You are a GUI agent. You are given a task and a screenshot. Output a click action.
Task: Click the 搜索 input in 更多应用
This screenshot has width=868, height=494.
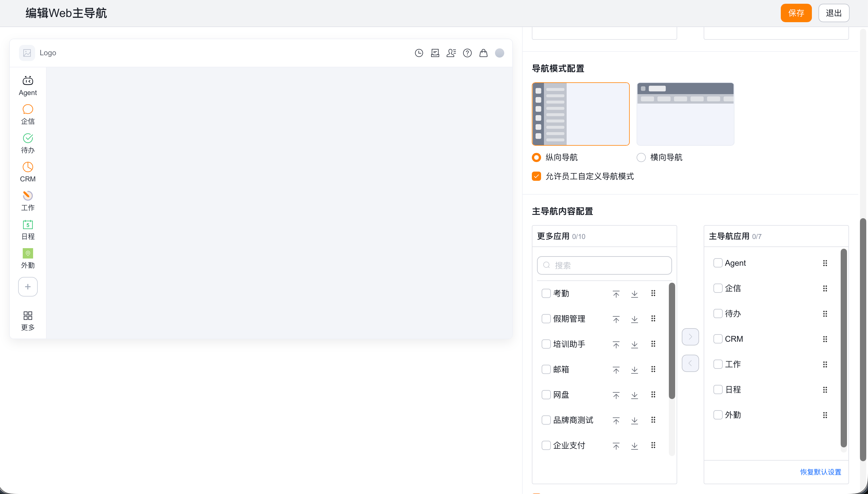(x=604, y=265)
